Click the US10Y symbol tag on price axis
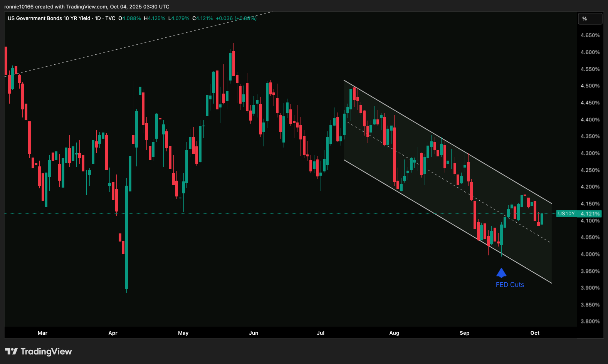Image resolution: width=608 pixels, height=364 pixels. tap(566, 214)
